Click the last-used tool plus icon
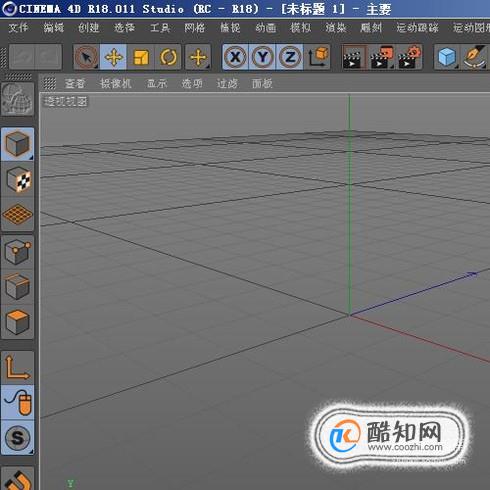490x490 pixels. click(x=198, y=57)
